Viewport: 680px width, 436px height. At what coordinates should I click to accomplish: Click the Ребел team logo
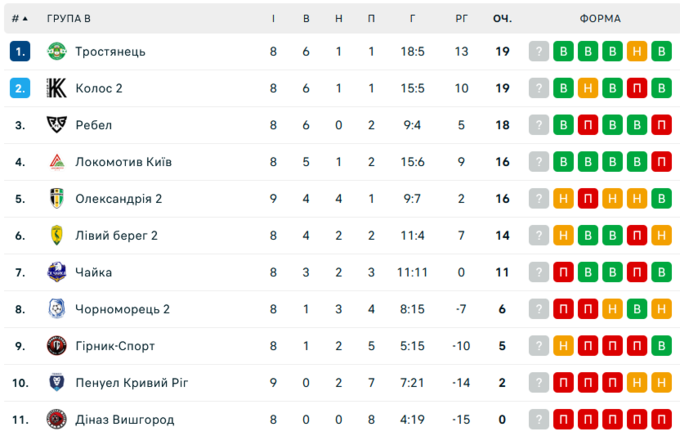pyautogui.click(x=56, y=125)
